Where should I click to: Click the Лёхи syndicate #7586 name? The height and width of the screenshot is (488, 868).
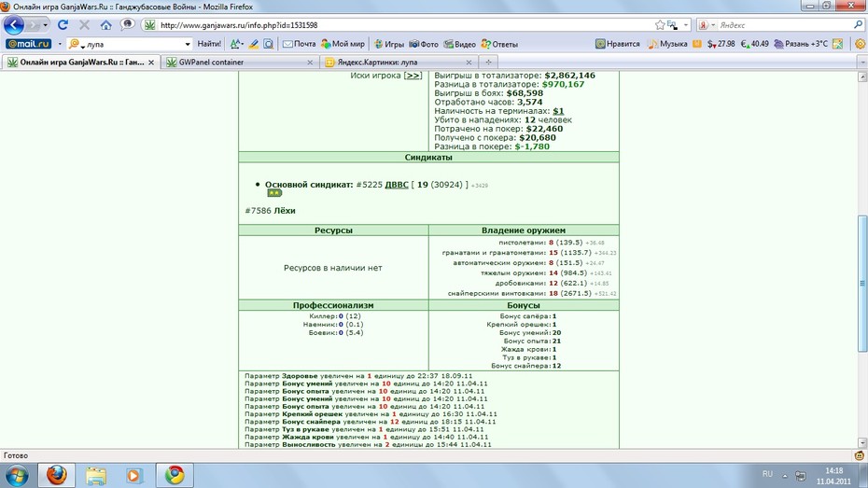point(285,211)
